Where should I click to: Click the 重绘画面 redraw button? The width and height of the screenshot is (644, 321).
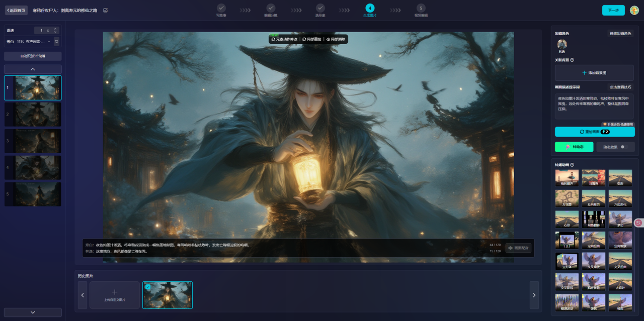tap(594, 132)
